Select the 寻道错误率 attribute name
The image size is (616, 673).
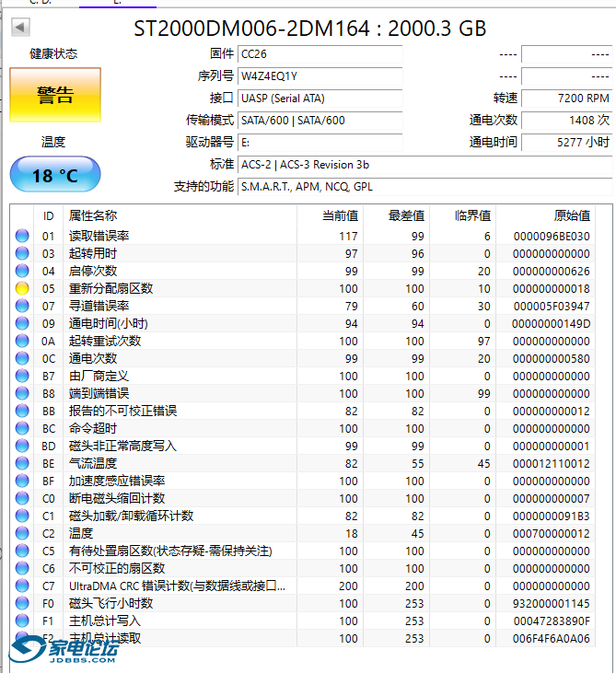tap(99, 306)
